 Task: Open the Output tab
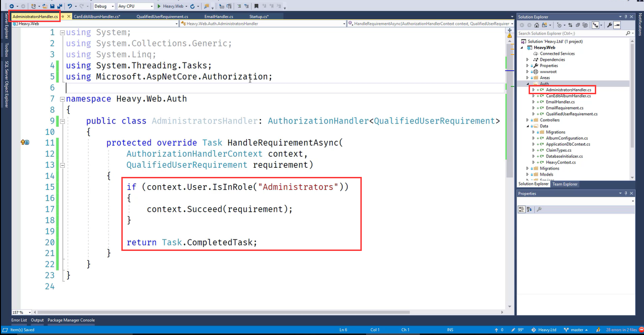(37, 320)
